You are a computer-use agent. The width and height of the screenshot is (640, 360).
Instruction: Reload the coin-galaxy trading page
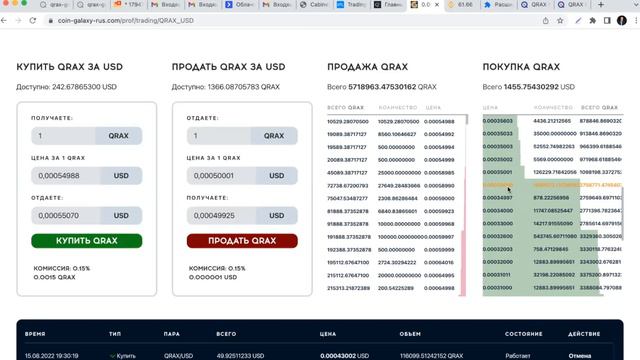pos(33,20)
